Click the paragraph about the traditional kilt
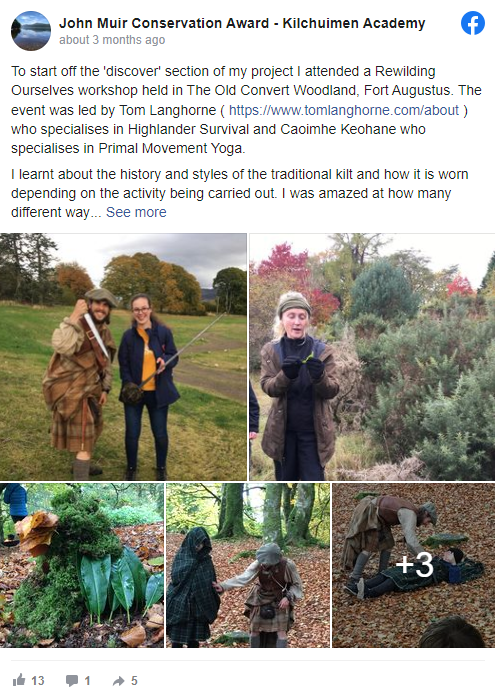This screenshot has width=495, height=698. point(239,193)
